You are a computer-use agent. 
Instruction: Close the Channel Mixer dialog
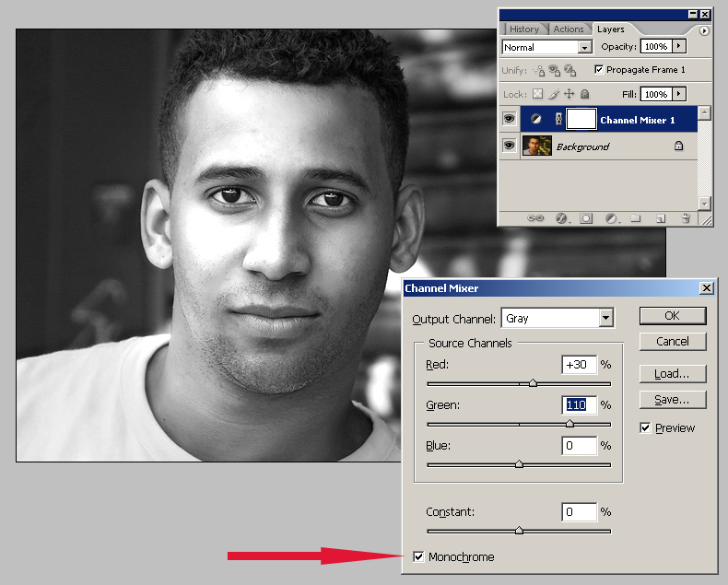(x=706, y=287)
